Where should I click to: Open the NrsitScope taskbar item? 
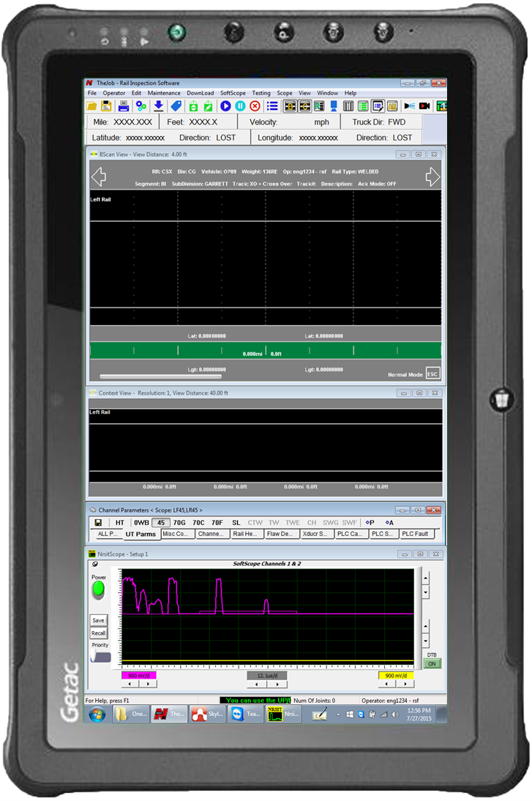[283, 714]
